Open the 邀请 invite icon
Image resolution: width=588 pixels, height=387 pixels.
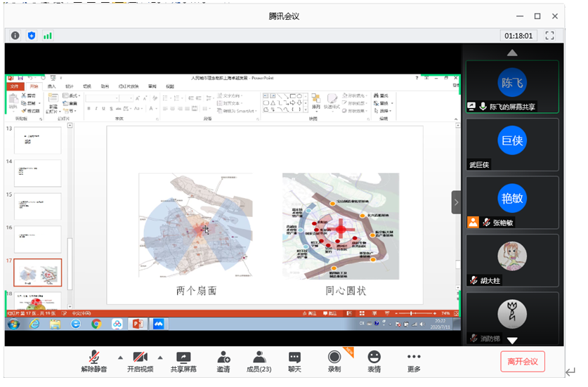pos(223,361)
